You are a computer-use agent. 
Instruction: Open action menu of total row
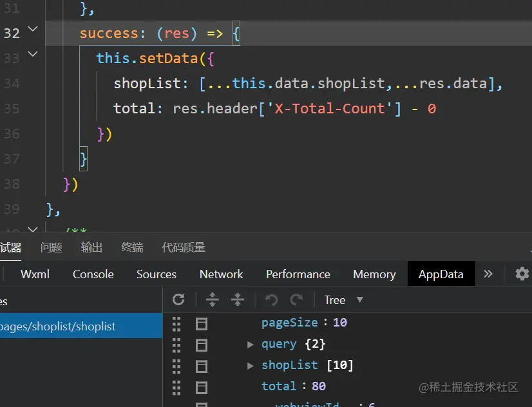(201, 388)
